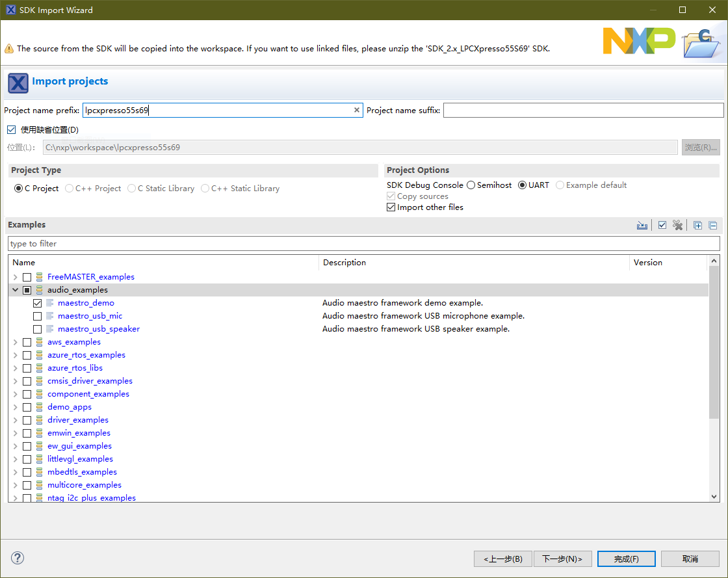Click the expand all examples icon
This screenshot has height=578, width=728.
697,226
